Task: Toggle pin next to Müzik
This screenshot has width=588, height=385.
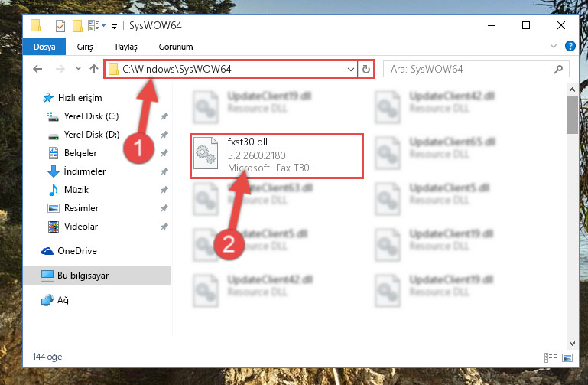Action: 164,190
